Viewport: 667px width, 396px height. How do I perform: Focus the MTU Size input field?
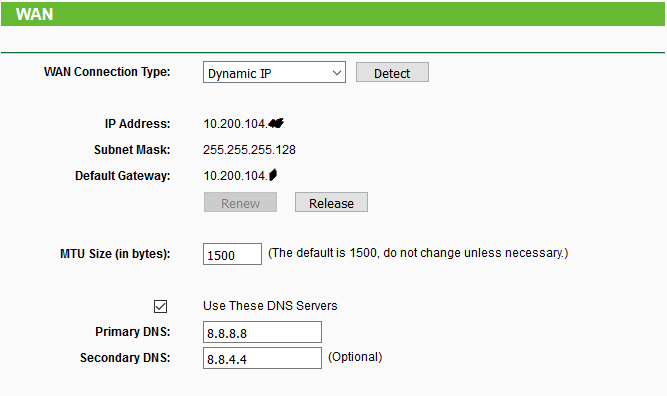click(232, 254)
